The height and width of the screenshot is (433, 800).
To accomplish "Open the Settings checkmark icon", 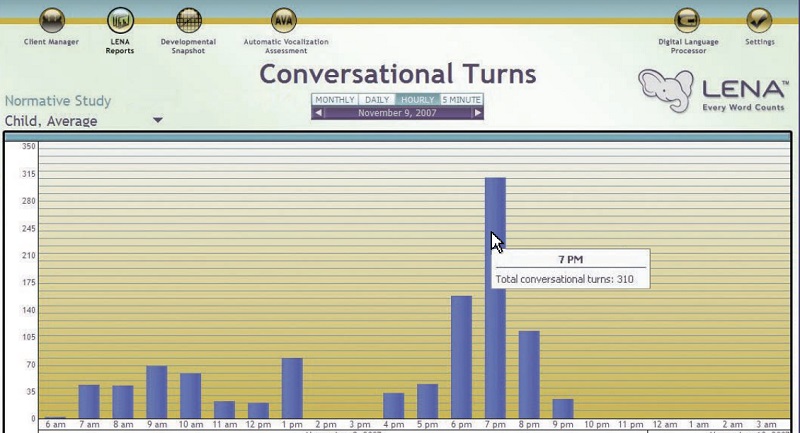I will click(759, 20).
